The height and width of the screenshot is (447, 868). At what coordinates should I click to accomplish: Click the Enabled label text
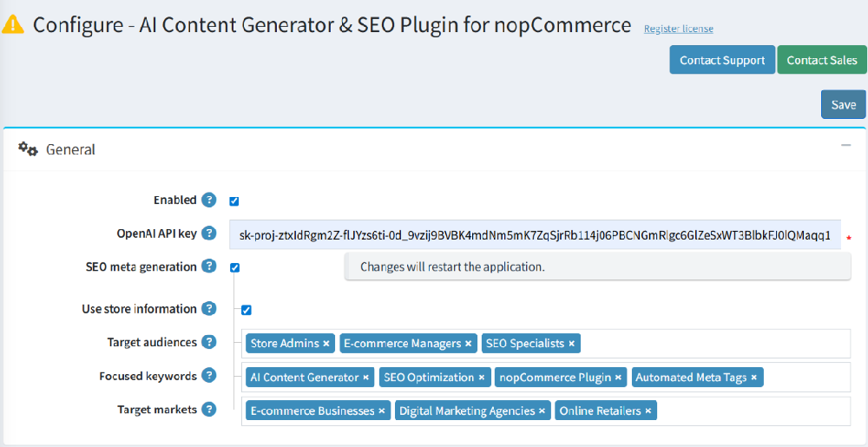175,200
